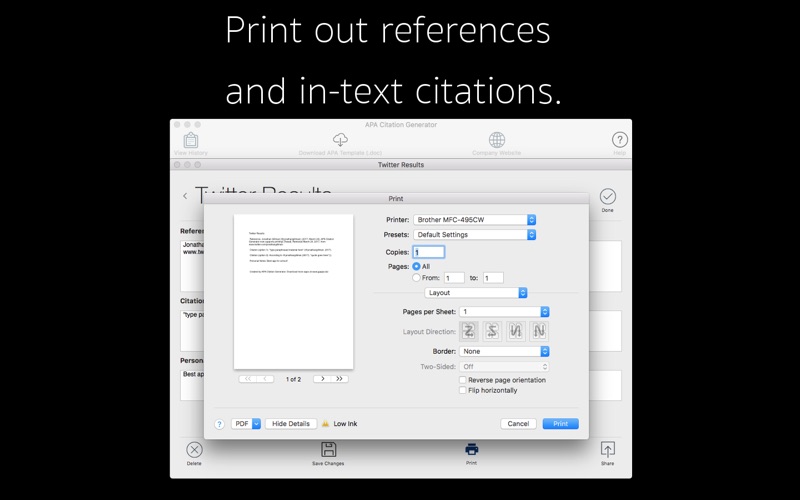This screenshot has height=500, width=800.
Task: Open the Layout section dropdown
Action: (476, 293)
